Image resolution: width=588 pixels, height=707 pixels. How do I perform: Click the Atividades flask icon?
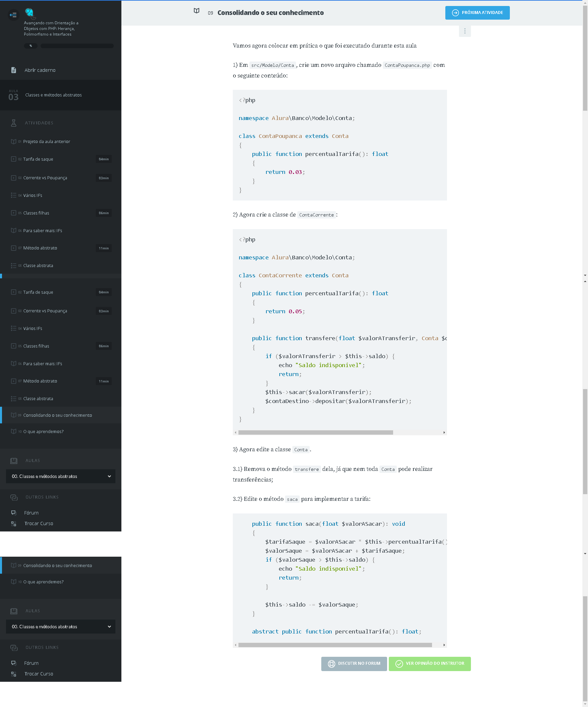tap(14, 123)
